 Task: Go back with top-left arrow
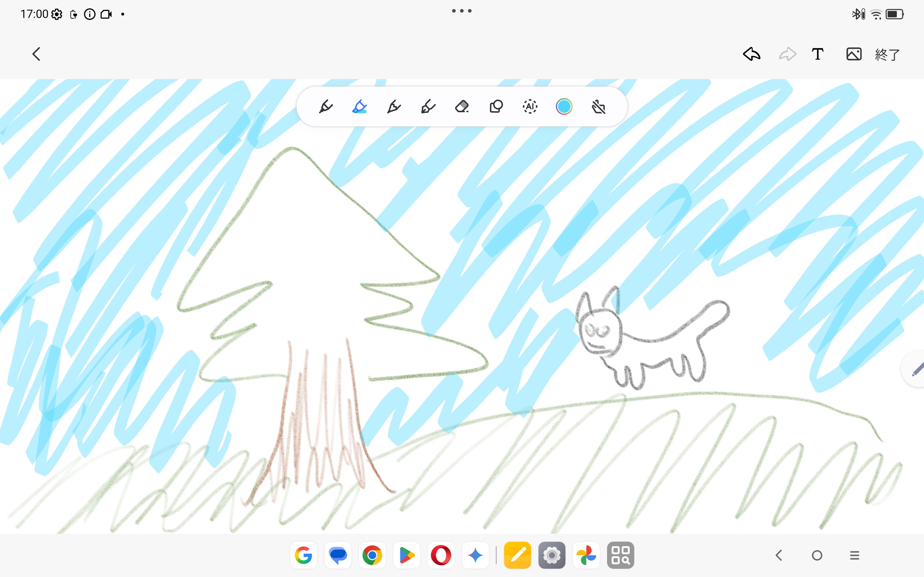[x=36, y=54]
